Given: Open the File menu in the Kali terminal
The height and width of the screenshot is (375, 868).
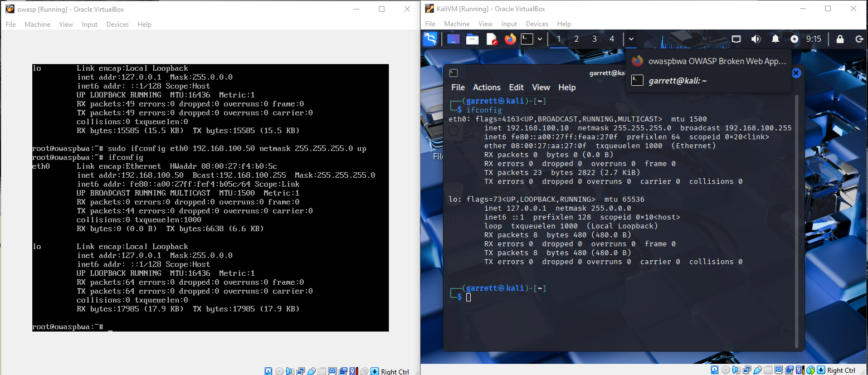Looking at the screenshot, I should click(x=458, y=87).
